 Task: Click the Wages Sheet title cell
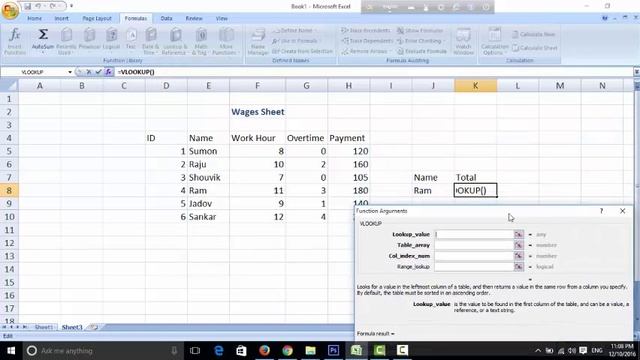tap(258, 112)
